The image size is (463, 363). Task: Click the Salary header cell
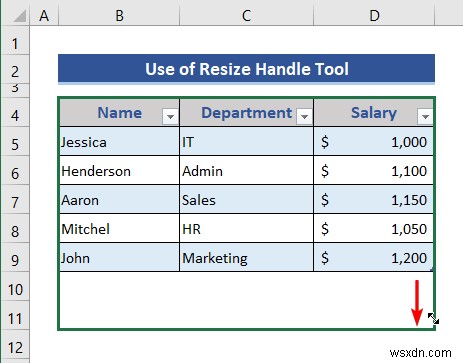pyautogui.click(x=374, y=112)
